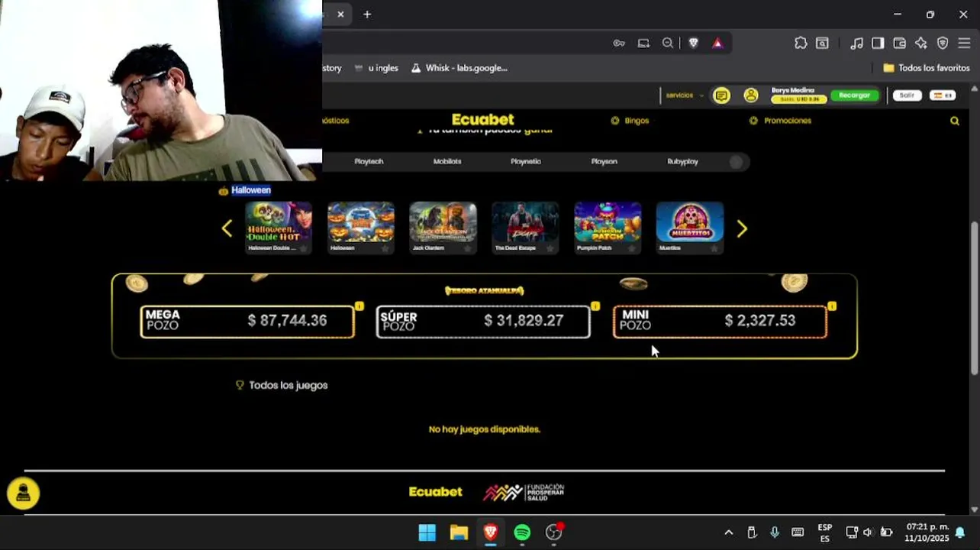Select the Playnetic provider tab
980x550 pixels.
[x=526, y=161]
